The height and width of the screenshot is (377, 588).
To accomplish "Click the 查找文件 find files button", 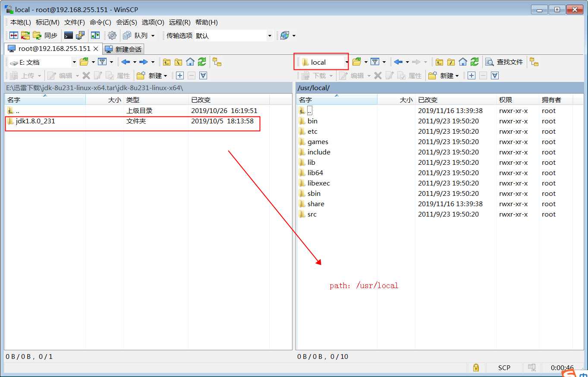I will coord(504,62).
